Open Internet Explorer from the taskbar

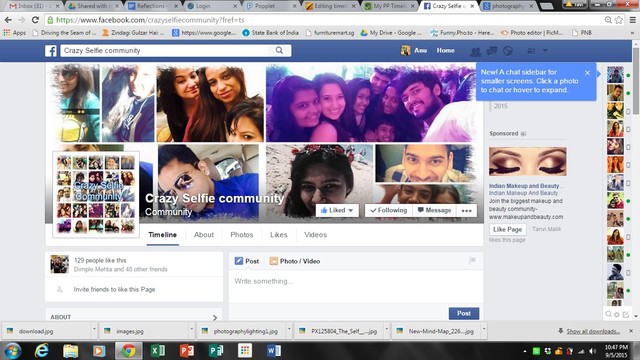pos(42,351)
